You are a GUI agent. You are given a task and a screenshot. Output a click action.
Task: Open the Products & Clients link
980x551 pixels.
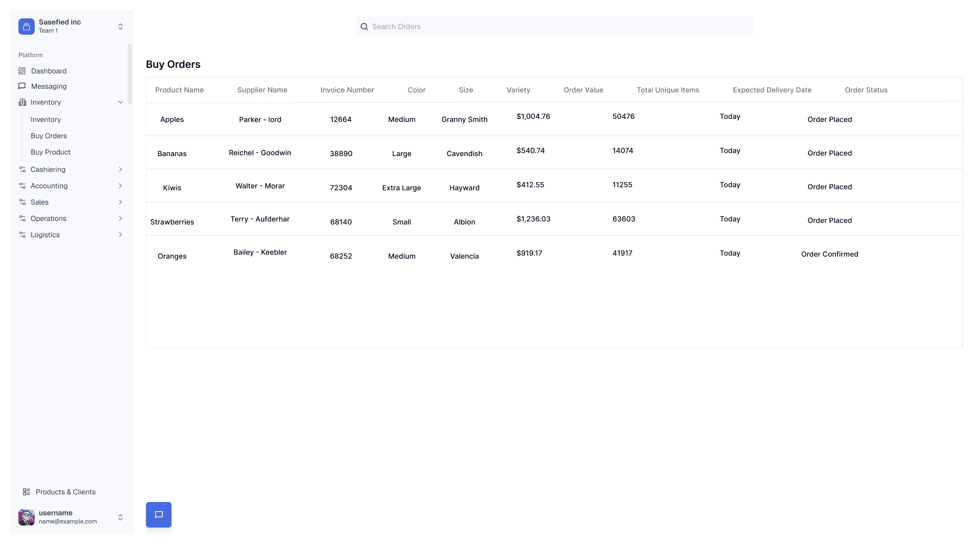coord(65,492)
